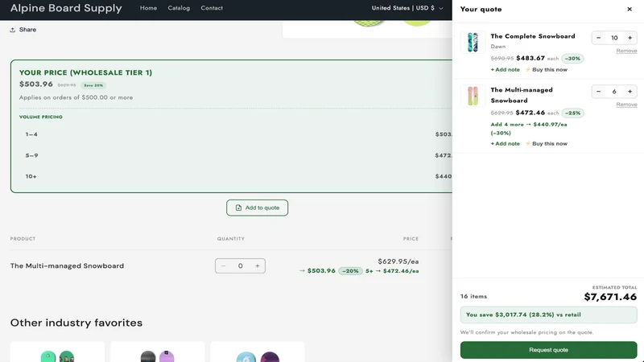Increase The Multi-managed Snowboard quote quantity
Image resolution: width=644 pixels, height=362 pixels.
630,92
